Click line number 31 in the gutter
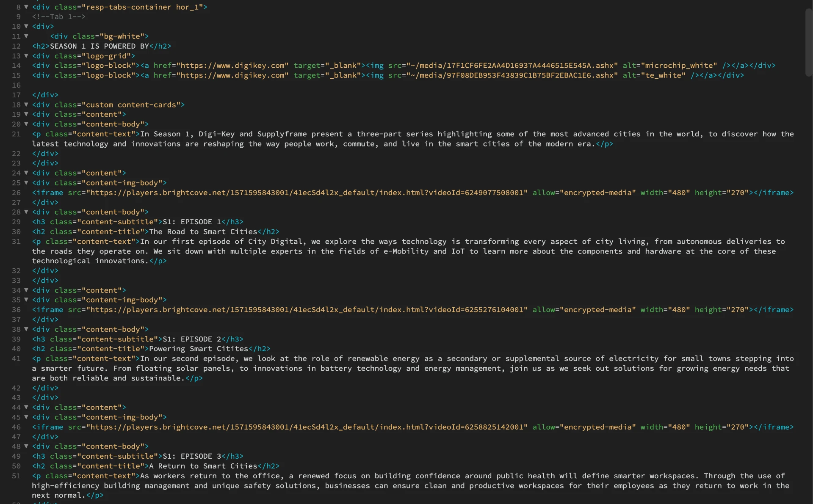Image resolution: width=813 pixels, height=504 pixels. (x=16, y=242)
